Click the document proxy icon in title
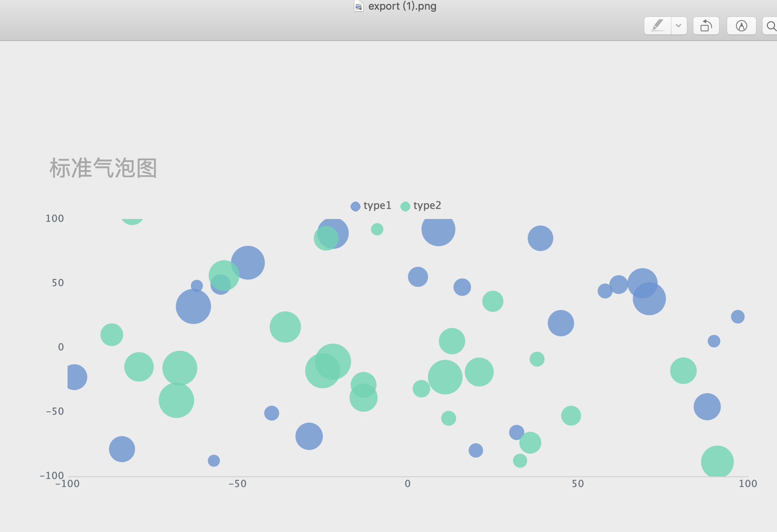 pos(358,6)
